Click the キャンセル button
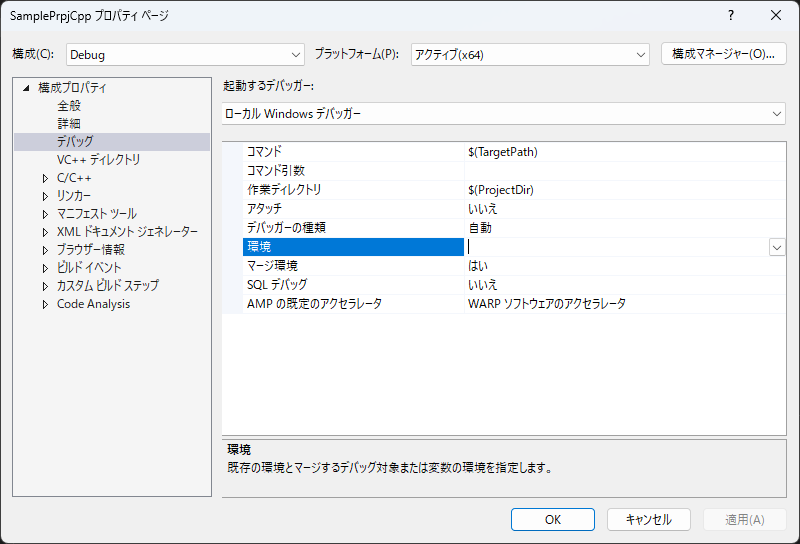Image resolution: width=800 pixels, height=544 pixels. (648, 519)
